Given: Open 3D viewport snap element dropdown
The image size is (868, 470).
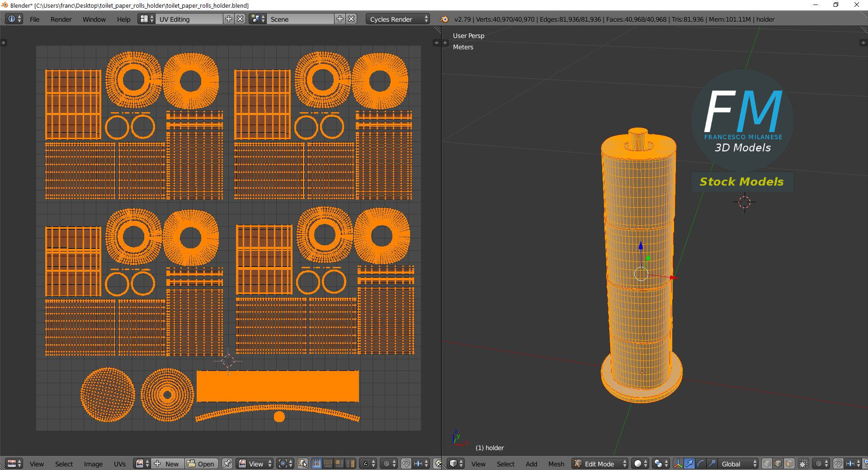Looking at the screenshot, I should click(853, 464).
